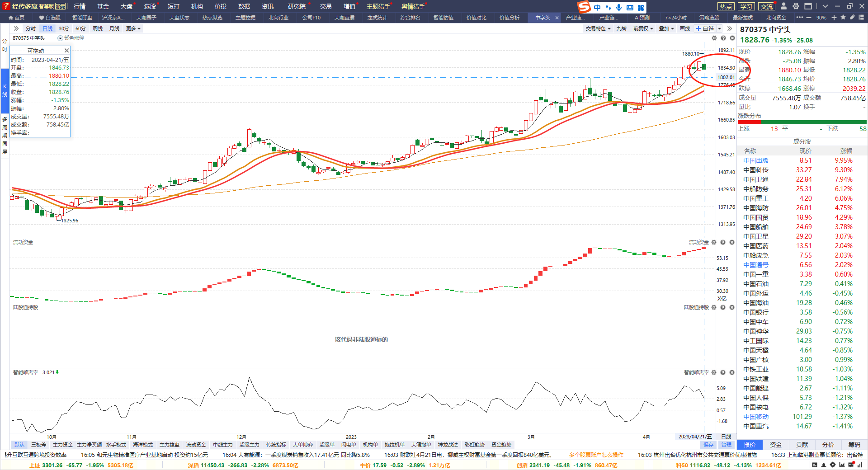Open the 研究院 menu
This screenshot has width=868, height=470.
coord(297,6)
